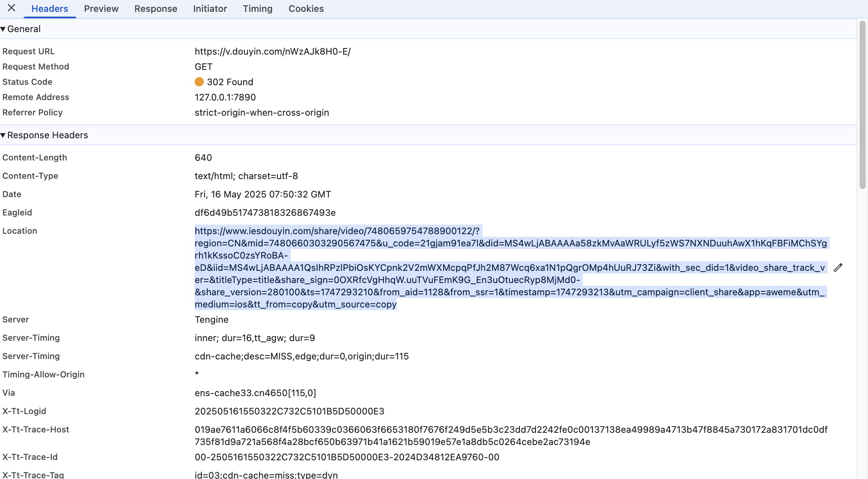Close the request details panel

[x=11, y=8]
